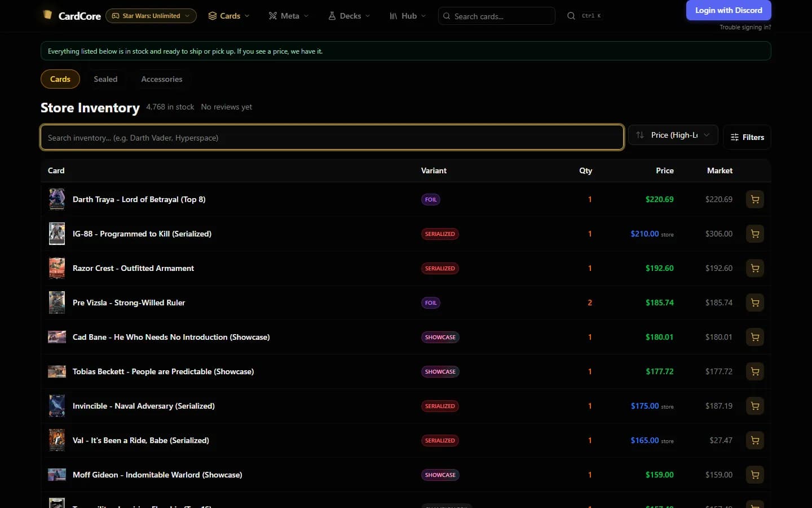Select the Cards inventory tab
This screenshot has width=812, height=508.
60,79
